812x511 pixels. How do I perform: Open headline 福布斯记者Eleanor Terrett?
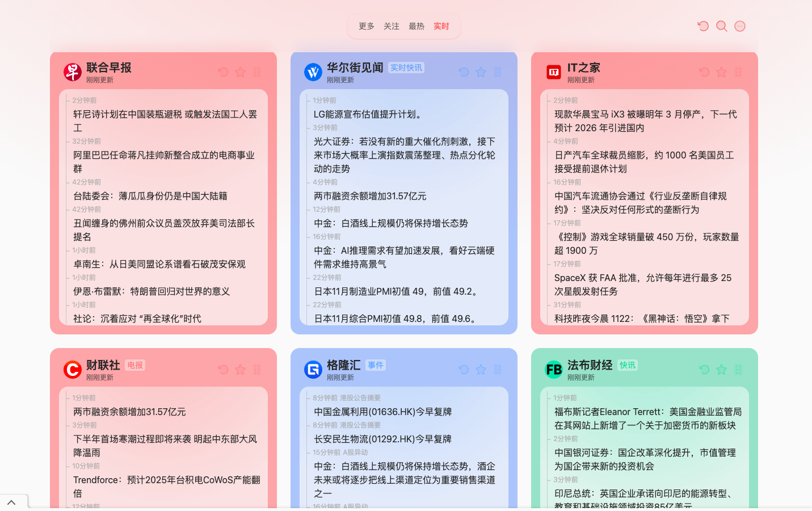click(648, 418)
